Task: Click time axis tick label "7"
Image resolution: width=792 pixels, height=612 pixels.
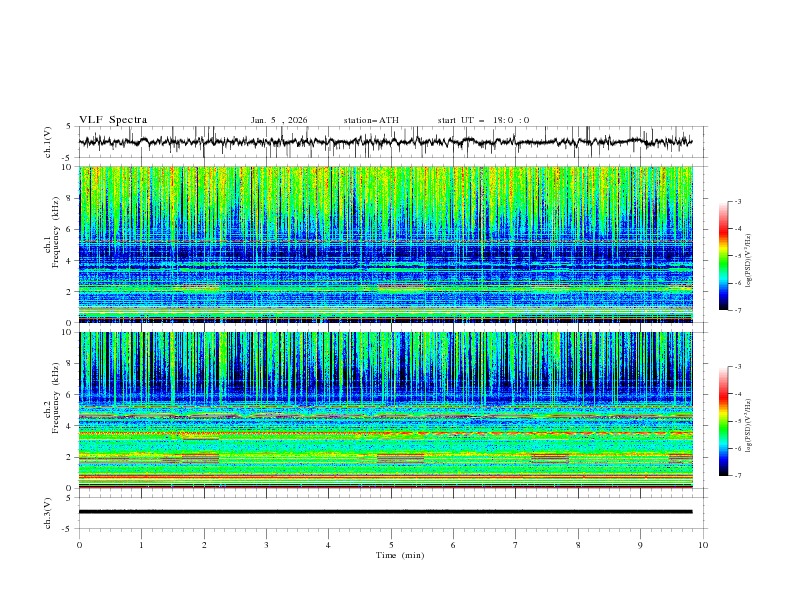Action: [516, 545]
